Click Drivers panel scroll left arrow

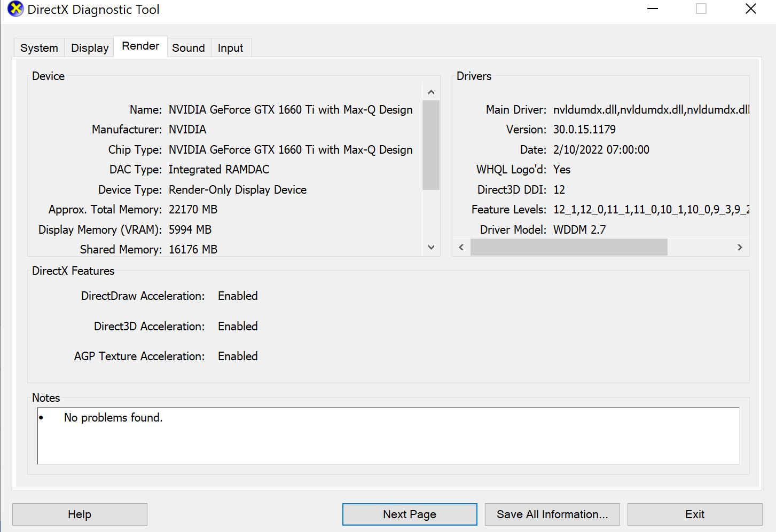click(461, 247)
